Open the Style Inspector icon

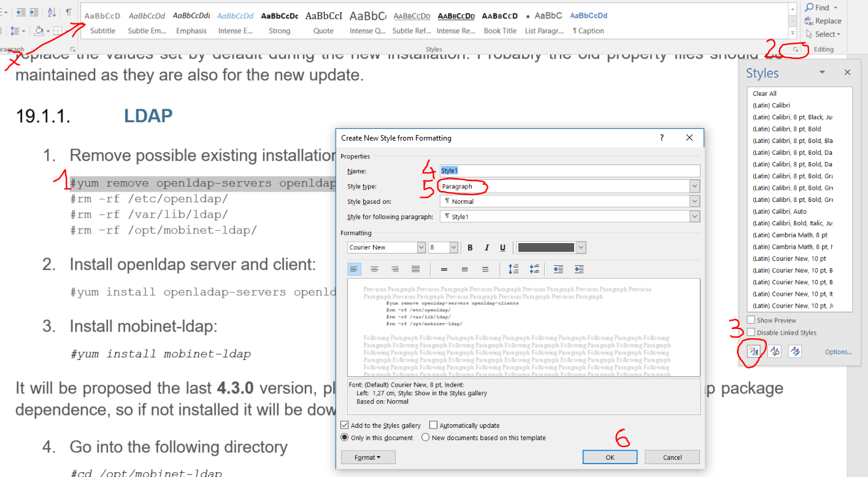point(775,352)
